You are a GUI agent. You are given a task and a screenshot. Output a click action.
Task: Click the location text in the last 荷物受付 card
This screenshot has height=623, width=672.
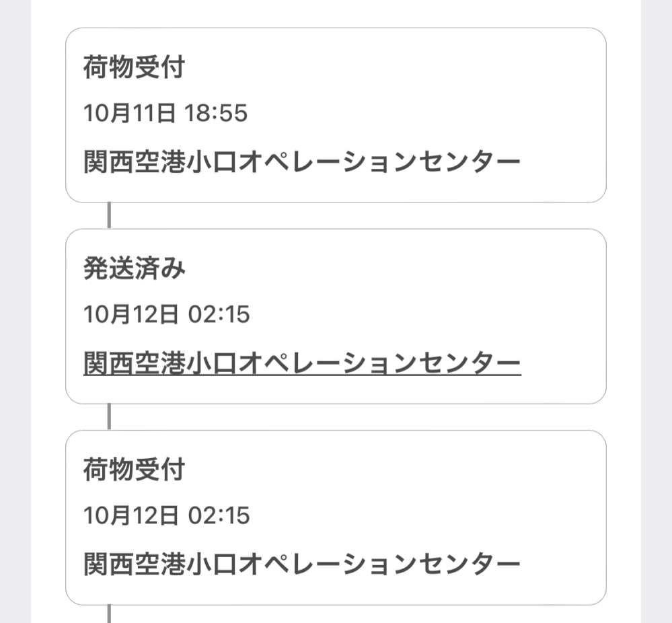pos(302,564)
